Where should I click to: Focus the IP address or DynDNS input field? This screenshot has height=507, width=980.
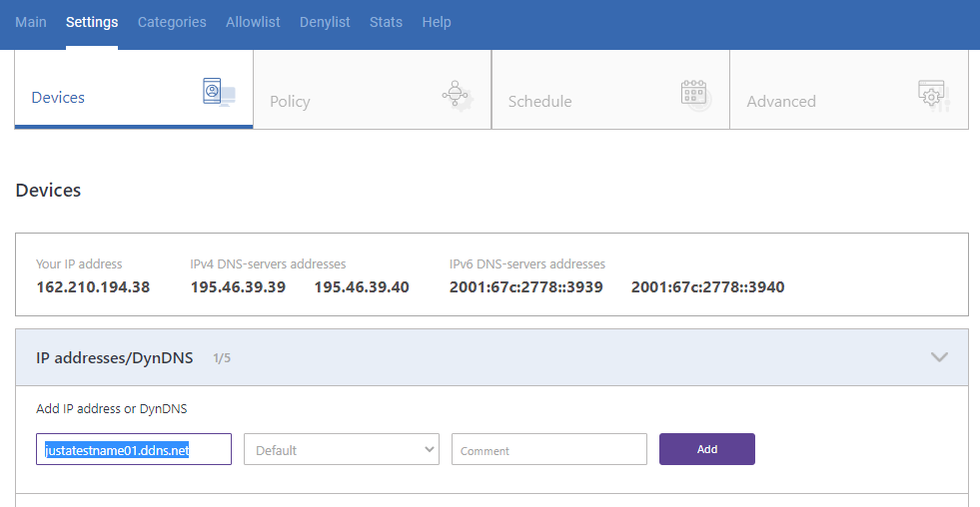134,449
